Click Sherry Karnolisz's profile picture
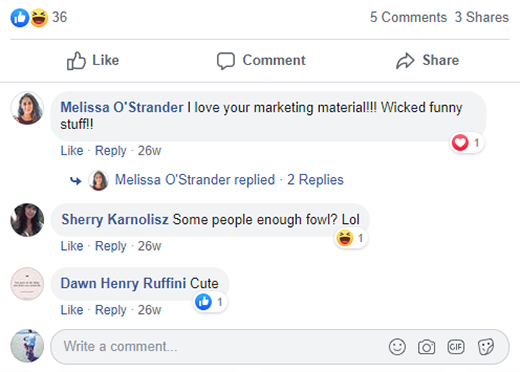This screenshot has width=520, height=372. tap(27, 220)
